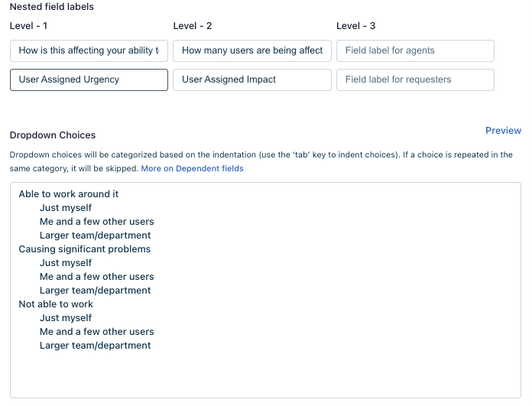This screenshot has width=532, height=406.
Task: Click Just myself under Able to work around it
Action: click(x=66, y=208)
